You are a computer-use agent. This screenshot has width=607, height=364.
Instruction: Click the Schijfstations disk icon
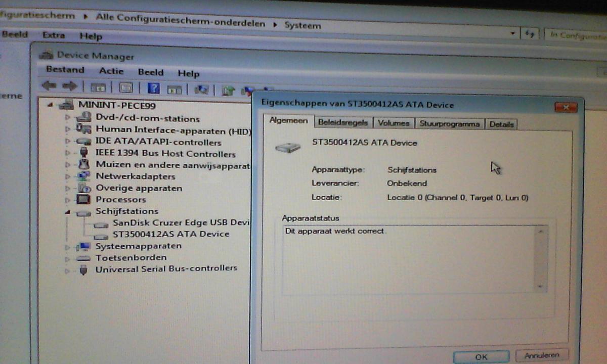83,212
